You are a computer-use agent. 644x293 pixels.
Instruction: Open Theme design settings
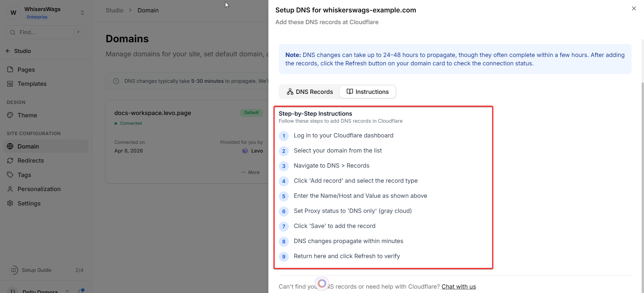click(27, 115)
